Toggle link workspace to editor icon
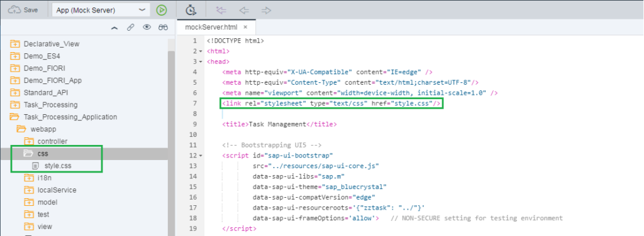The width and height of the screenshot is (644, 236). 131,28
